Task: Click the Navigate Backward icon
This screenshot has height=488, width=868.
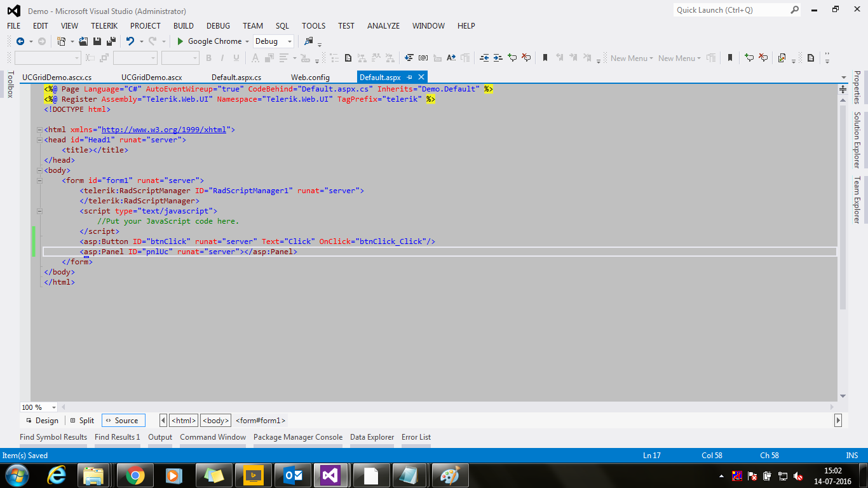Action: tap(20, 41)
